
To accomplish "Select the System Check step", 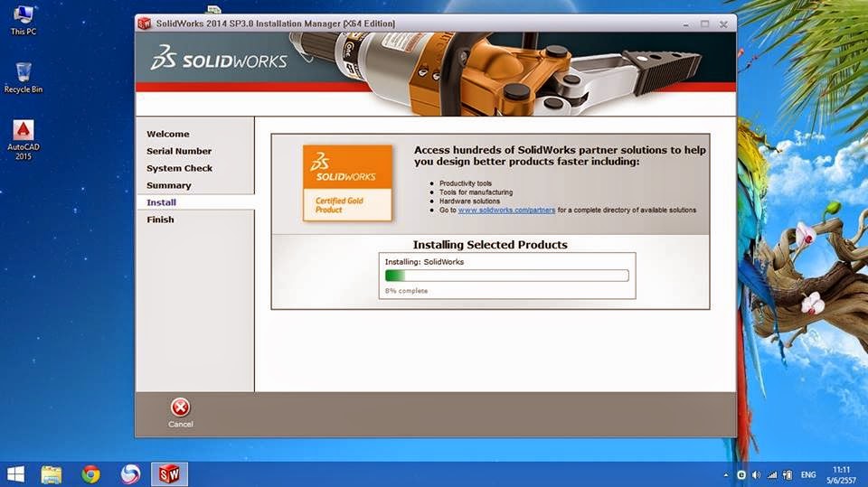I will (179, 168).
